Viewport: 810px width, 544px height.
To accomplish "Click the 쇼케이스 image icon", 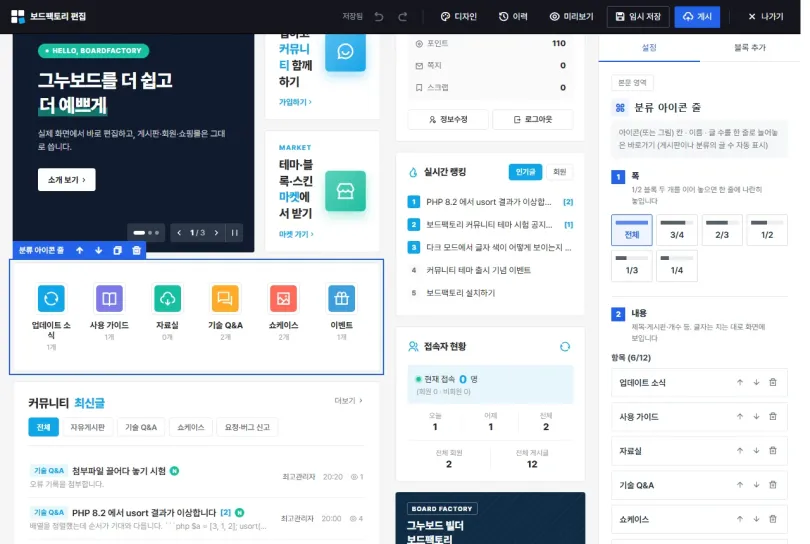I will (x=284, y=298).
